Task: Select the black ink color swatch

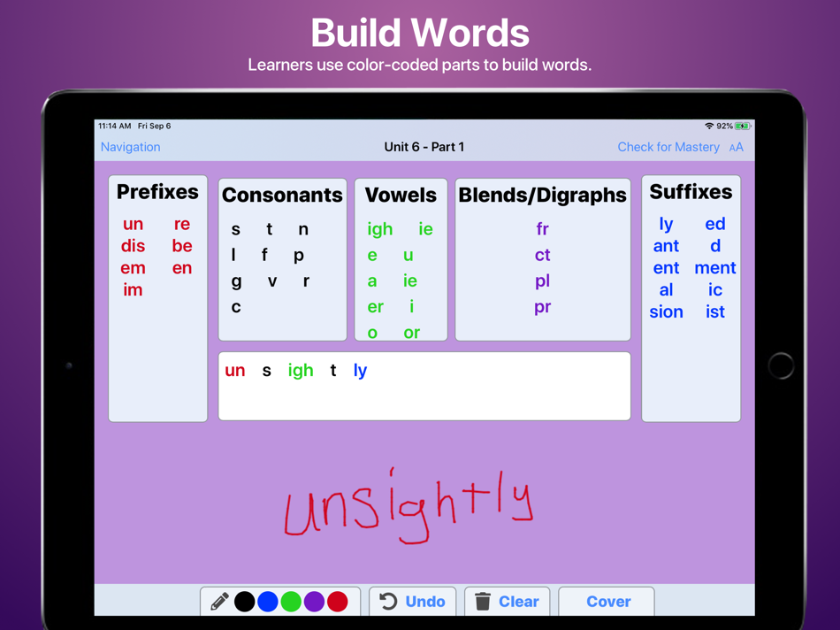Action: coord(245,601)
